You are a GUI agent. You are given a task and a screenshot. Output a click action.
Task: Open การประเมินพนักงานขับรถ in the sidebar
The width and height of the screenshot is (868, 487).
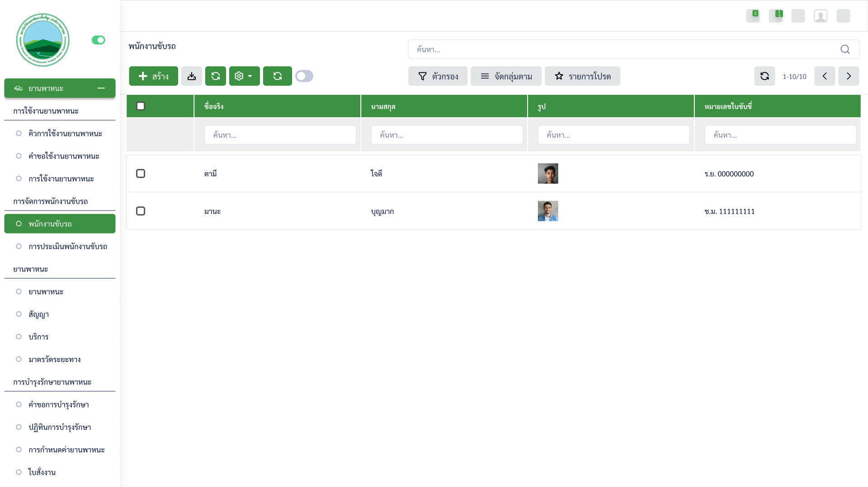[67, 246]
